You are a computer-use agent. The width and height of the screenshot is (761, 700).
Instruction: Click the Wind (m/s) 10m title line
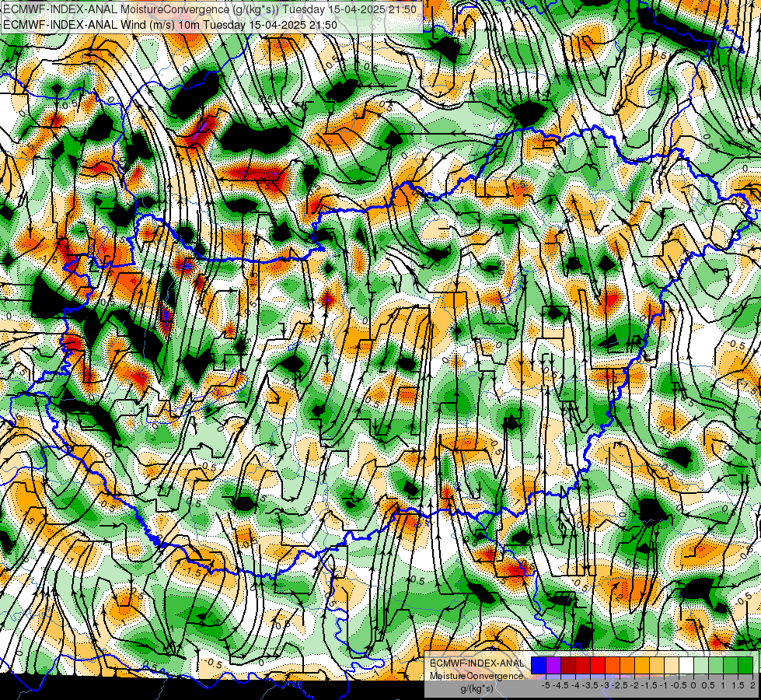click(x=170, y=24)
